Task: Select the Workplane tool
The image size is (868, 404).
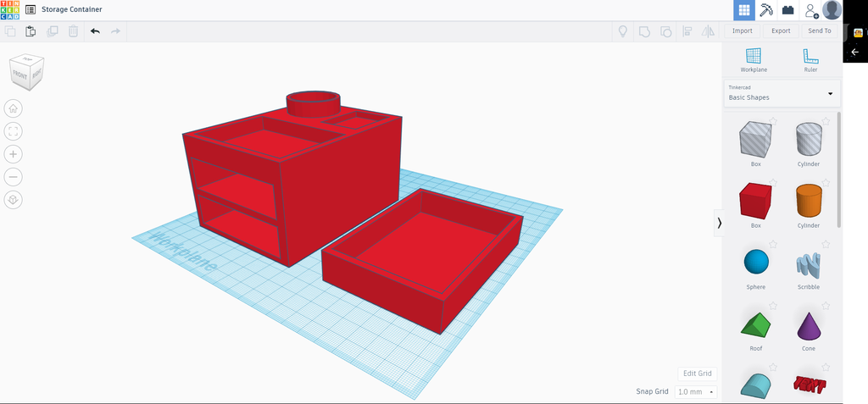Action: 754,60
